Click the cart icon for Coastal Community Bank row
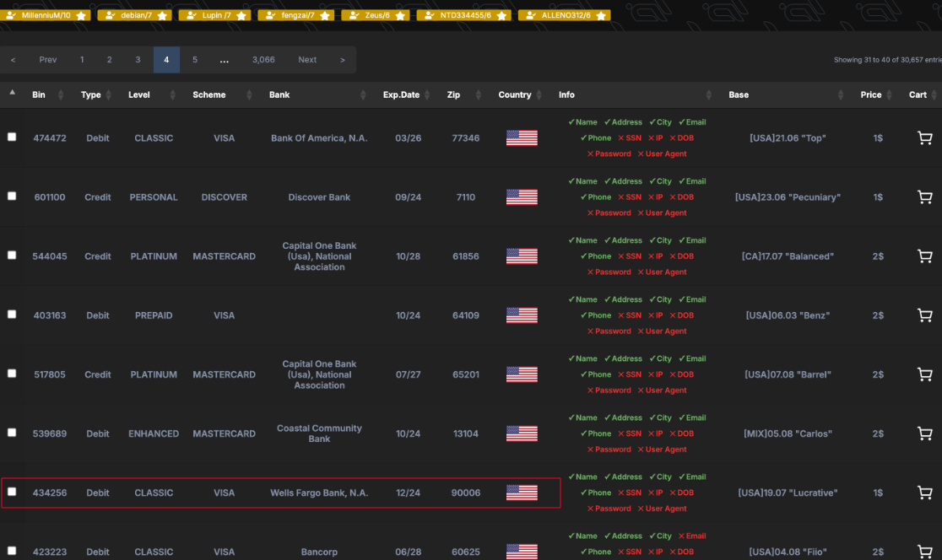The width and height of the screenshot is (942, 560). 924,433
